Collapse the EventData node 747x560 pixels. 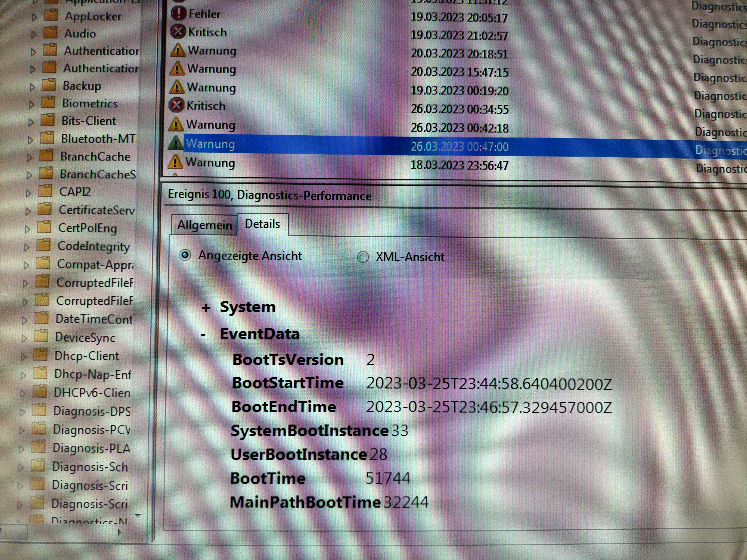click(203, 335)
